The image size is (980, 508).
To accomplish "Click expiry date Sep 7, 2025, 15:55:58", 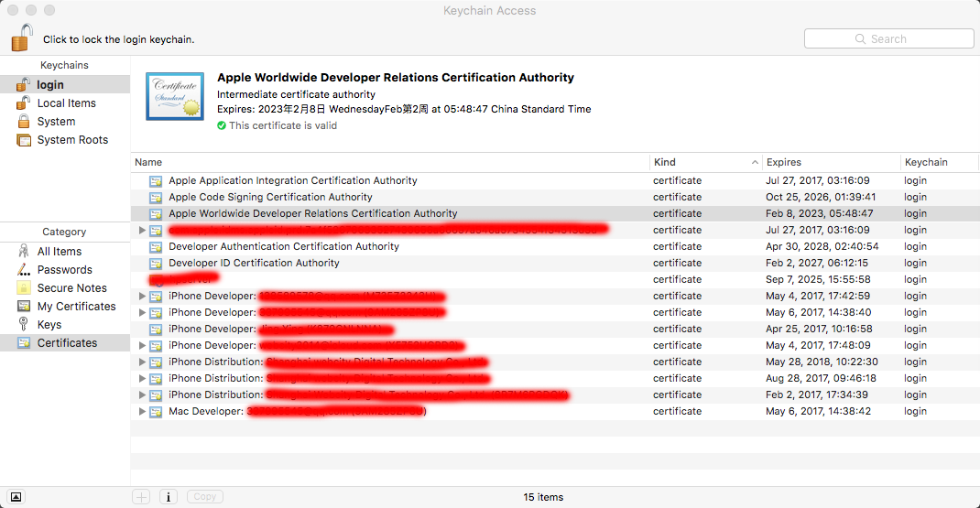I will tap(818, 280).
